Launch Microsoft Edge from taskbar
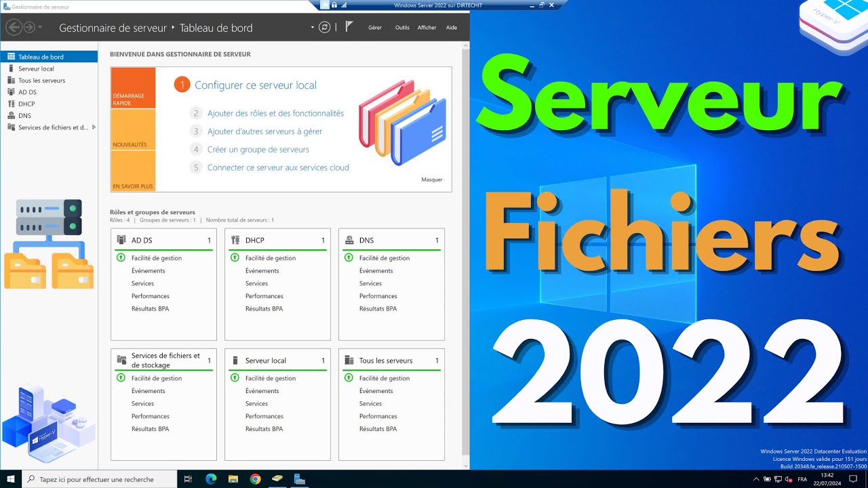868x488 pixels. point(211,479)
